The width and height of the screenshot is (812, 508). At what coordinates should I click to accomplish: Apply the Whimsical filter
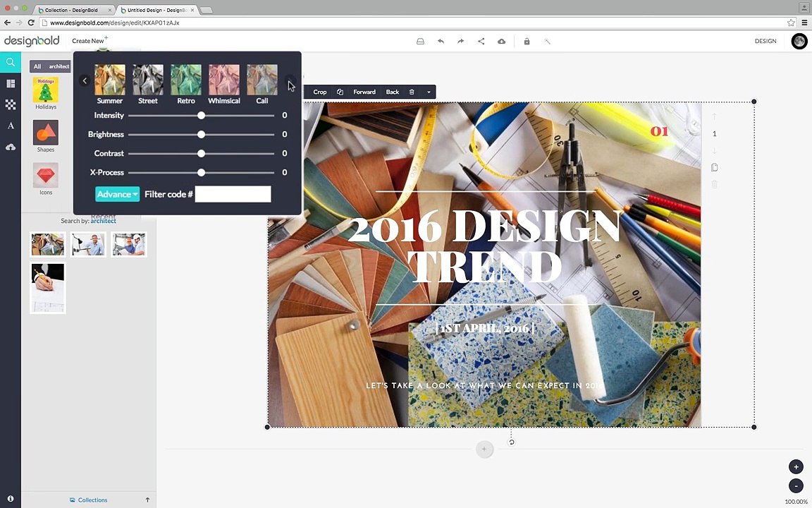224,85
